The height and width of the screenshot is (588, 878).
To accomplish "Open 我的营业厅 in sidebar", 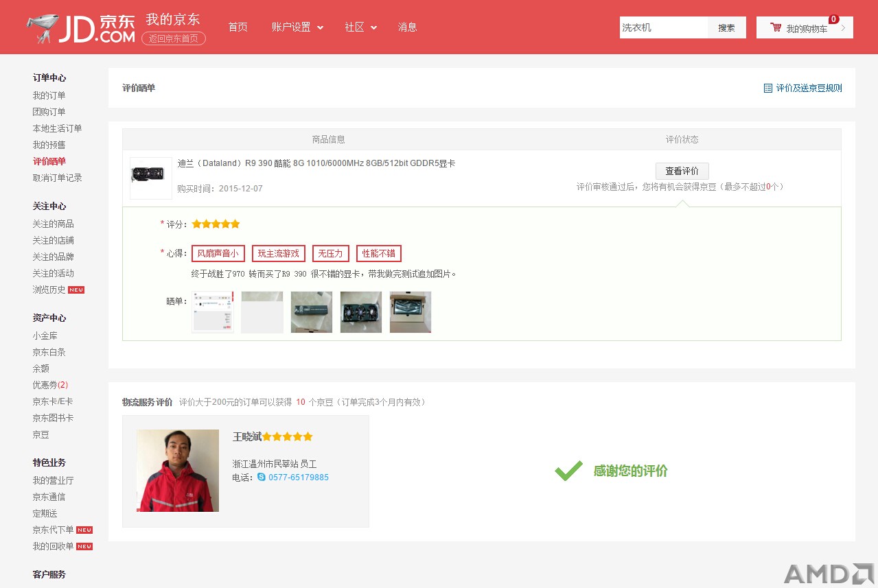I will [53, 480].
